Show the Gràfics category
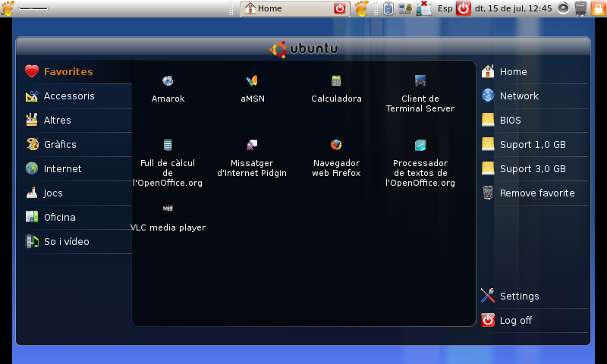607x364 pixels. pyautogui.click(x=78, y=144)
